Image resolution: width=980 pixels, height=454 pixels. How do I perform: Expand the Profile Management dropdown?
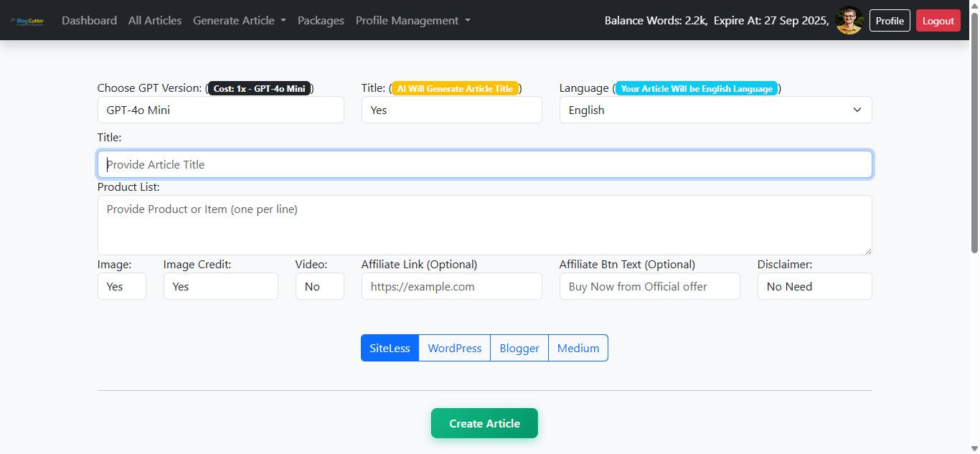(x=413, y=21)
